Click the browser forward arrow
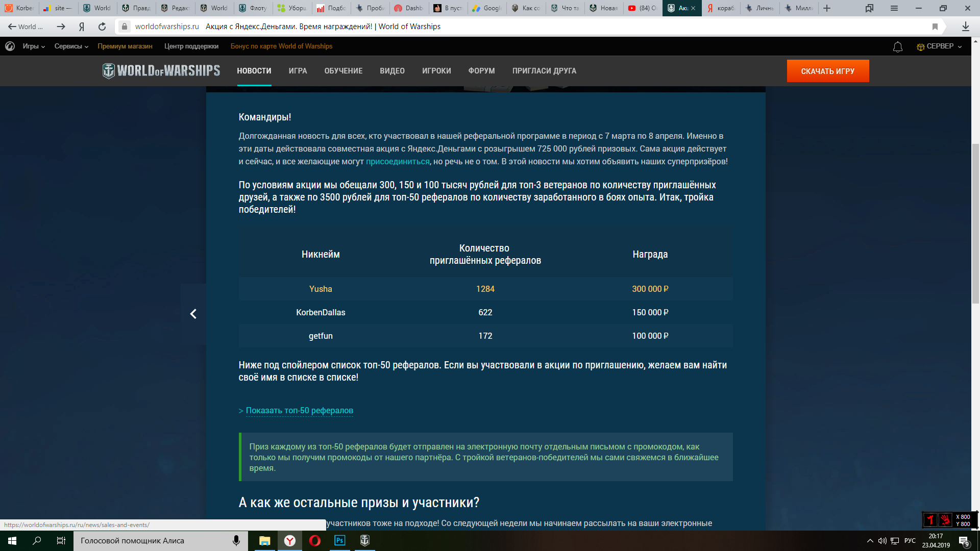This screenshot has width=980, height=551. (x=61, y=27)
